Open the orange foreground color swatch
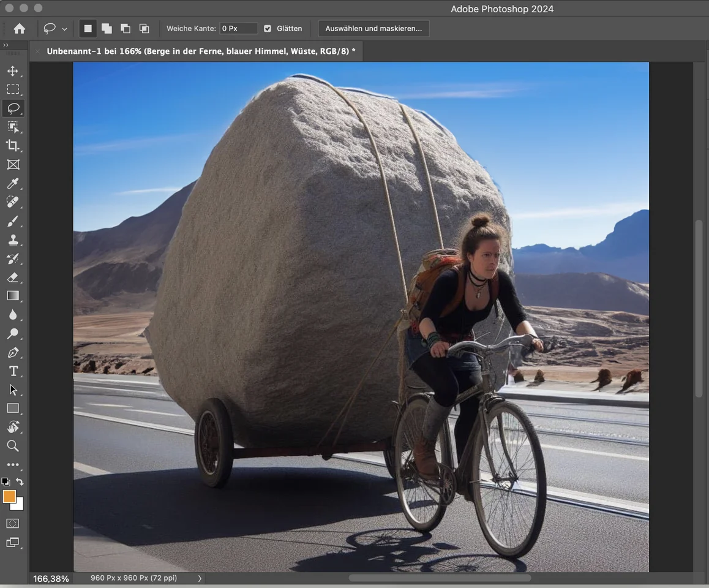 [9, 497]
